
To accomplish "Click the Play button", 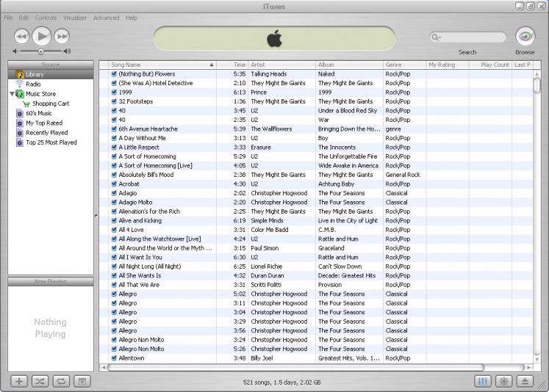I will click(x=42, y=35).
